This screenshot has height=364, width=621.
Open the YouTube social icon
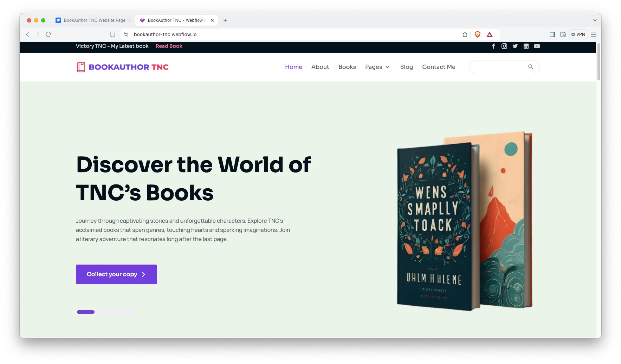point(537,46)
